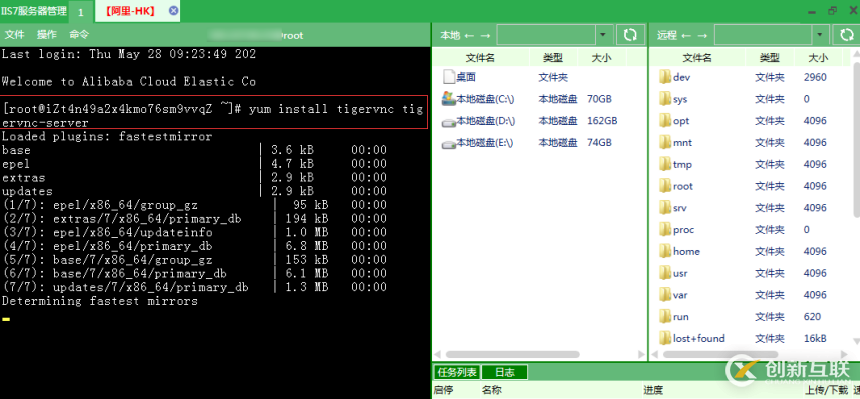Select the tmp folder icon
This screenshot has height=399, width=860.
(665, 164)
